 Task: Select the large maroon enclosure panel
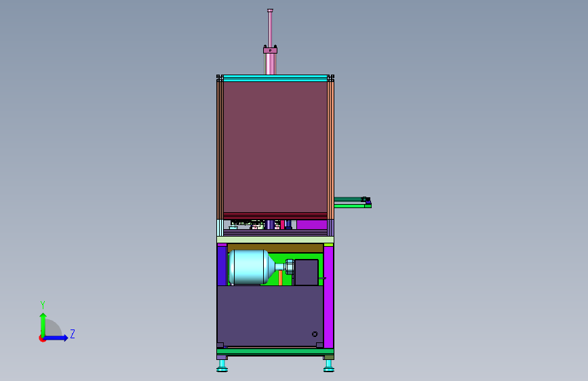275,147
